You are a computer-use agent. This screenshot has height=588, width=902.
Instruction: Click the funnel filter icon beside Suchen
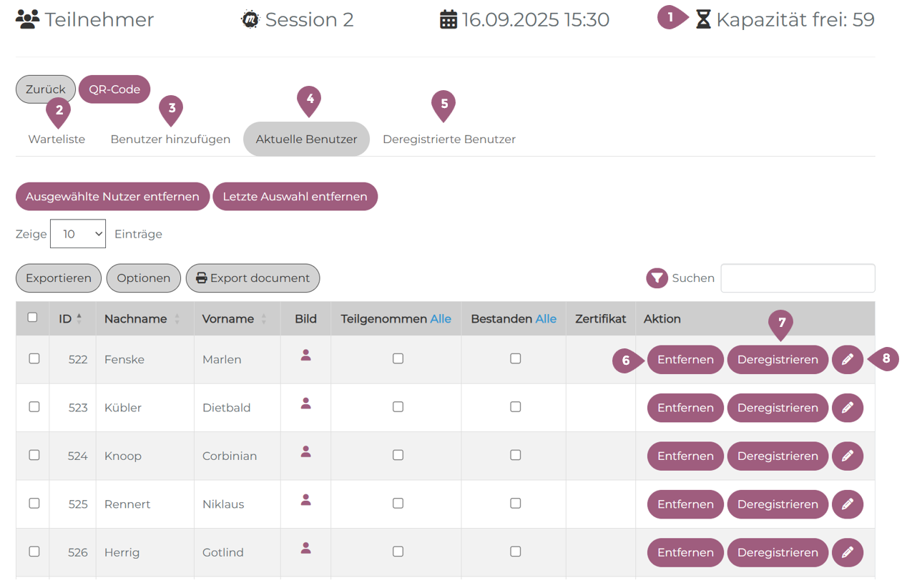(x=657, y=278)
